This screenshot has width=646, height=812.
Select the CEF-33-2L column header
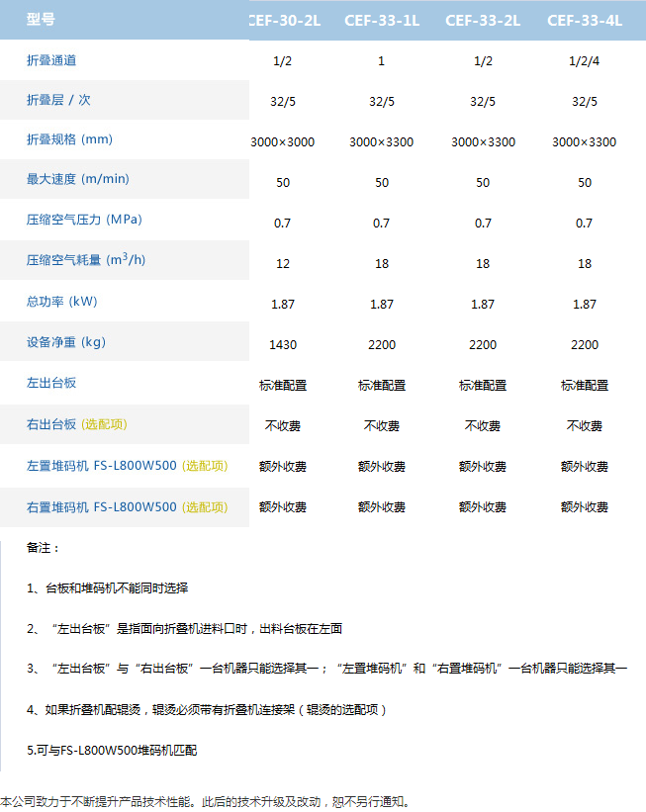[x=483, y=20]
